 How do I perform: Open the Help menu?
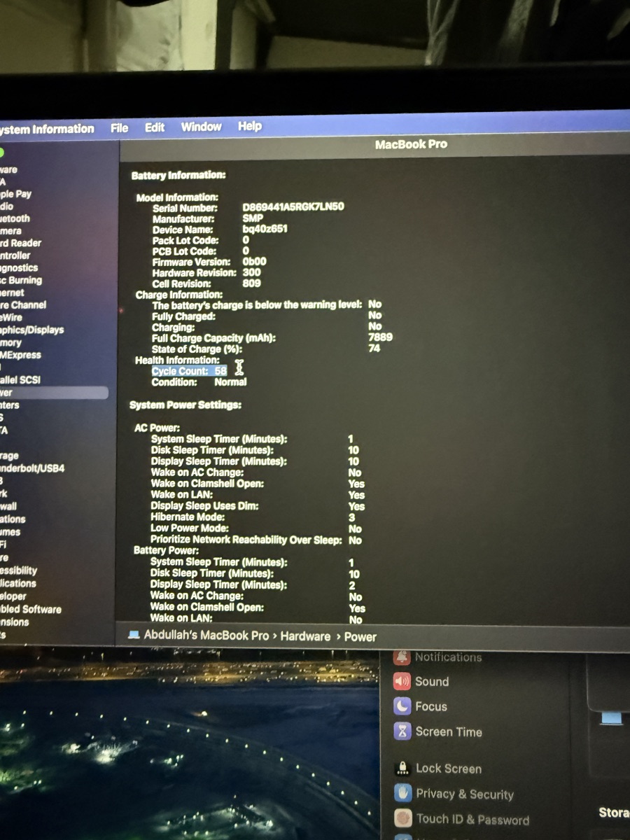(249, 126)
